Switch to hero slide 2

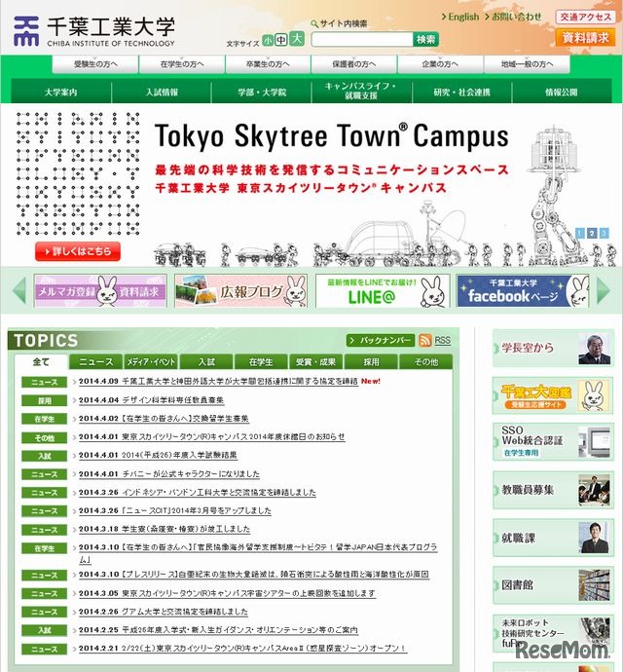[592, 233]
